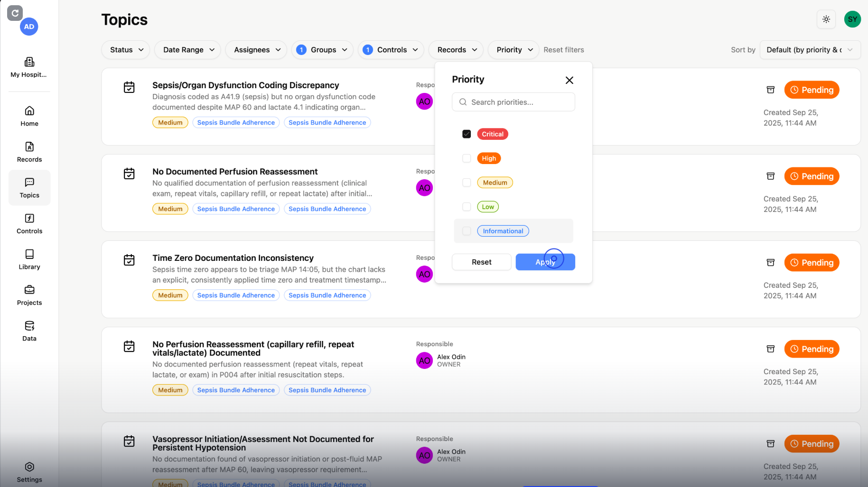Screen dimensions: 868x487
Task: Navigate to Projects in sidebar
Action: pyautogui.click(x=29, y=295)
